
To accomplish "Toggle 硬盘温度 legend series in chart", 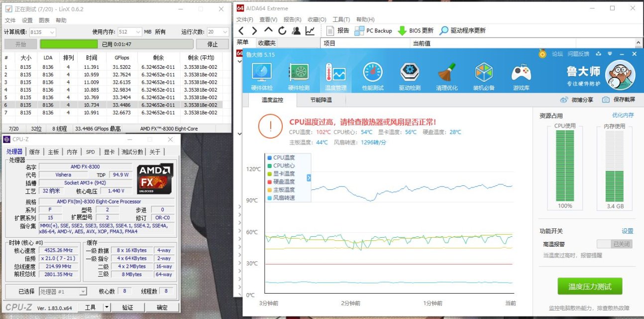I will click(281, 181).
